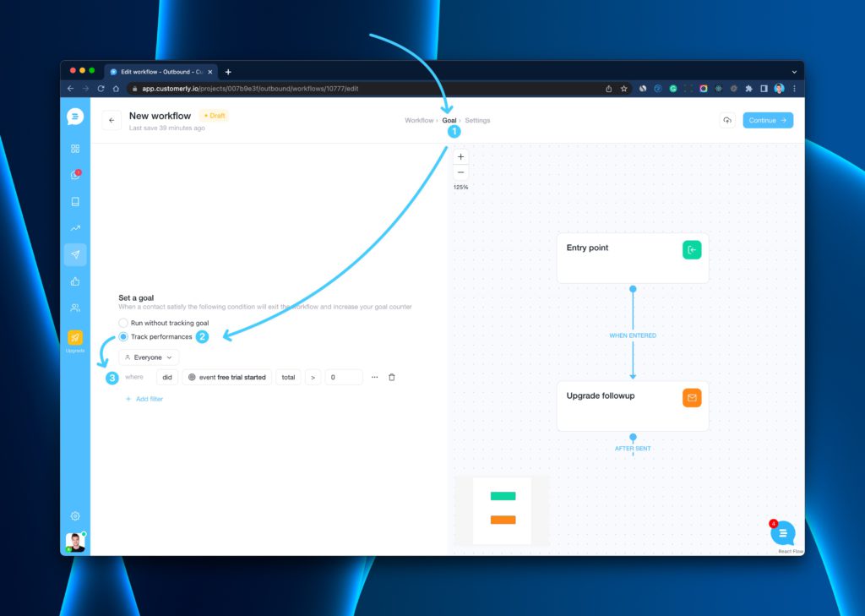Open the surveys thumbs-up icon
This screenshot has height=616, width=865.
[75, 281]
